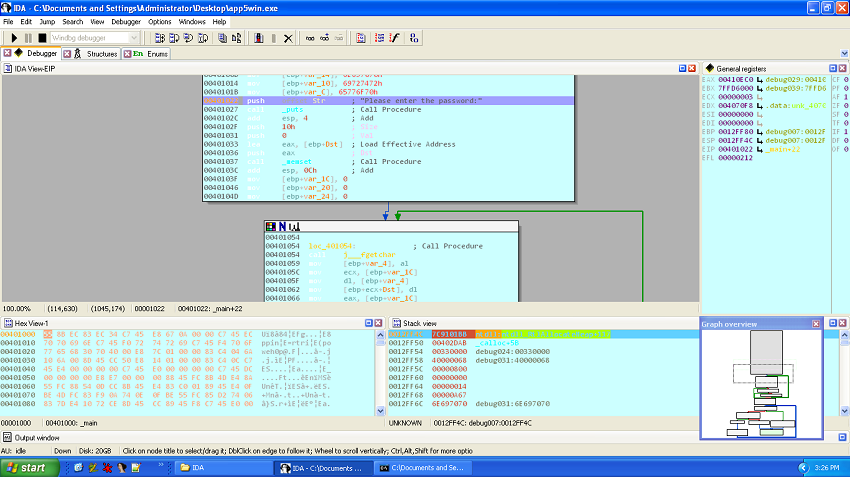
Task: Open the Debugger menu
Action: tap(126, 22)
